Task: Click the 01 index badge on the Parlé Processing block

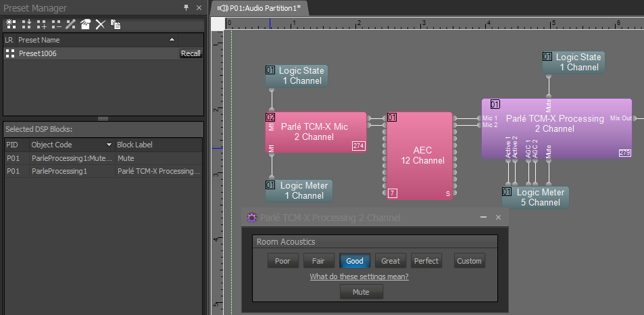Action: coord(495,104)
